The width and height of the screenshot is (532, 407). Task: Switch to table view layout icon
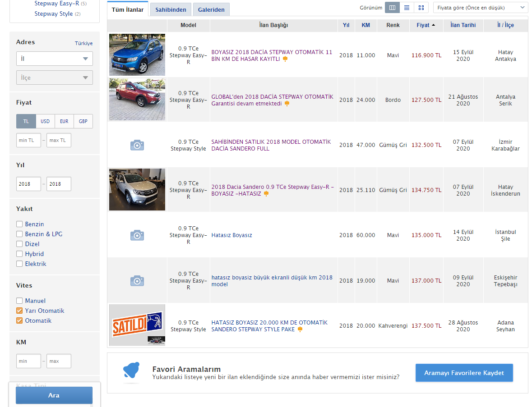pyautogui.click(x=392, y=8)
